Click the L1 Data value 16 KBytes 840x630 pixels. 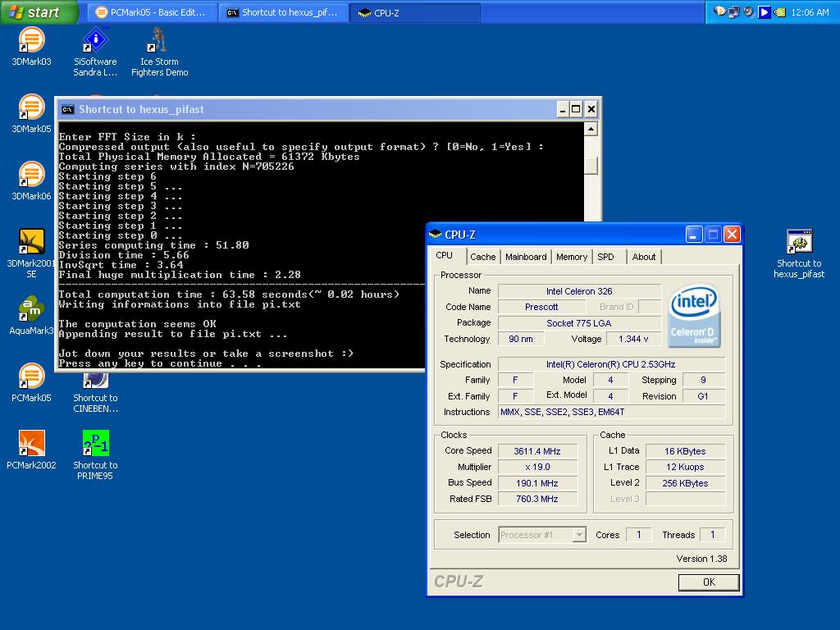point(685,451)
